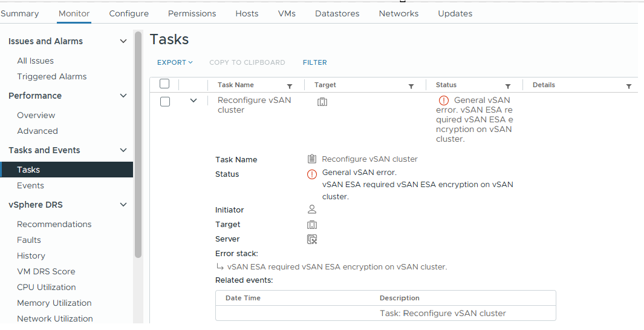Click the Task Name column filter icon
This screenshot has height=330, width=644.
[290, 86]
